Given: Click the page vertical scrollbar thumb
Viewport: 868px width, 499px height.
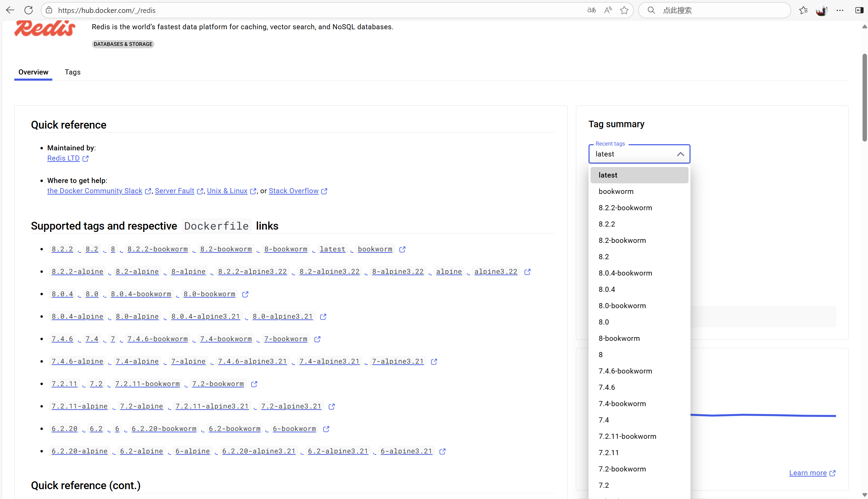Looking at the screenshot, I should tap(864, 98).
